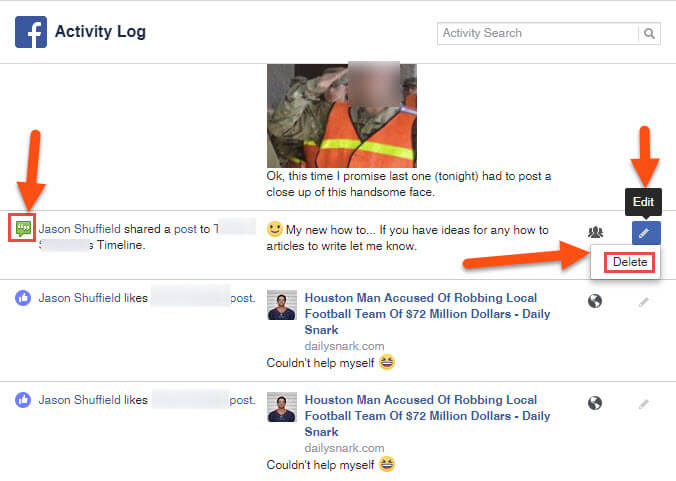The image size is (676, 481).
Task: Click the saluting soldier photo thumbnail
Action: point(342,116)
